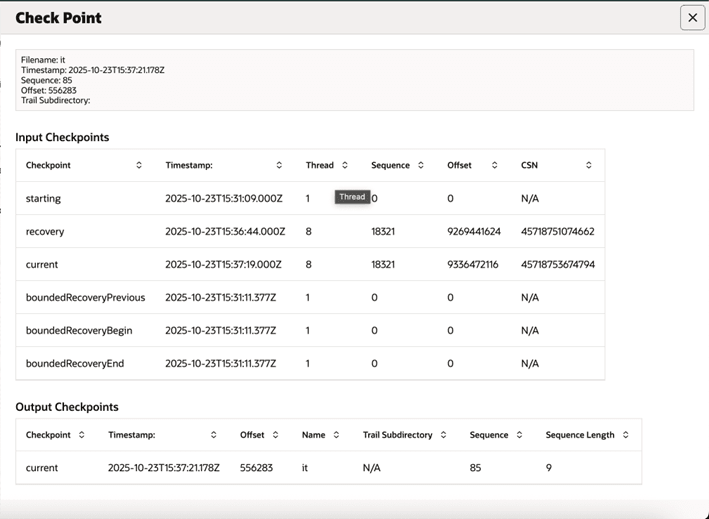Select the starting checkpoint row
The image size is (709, 519).
[x=43, y=199]
